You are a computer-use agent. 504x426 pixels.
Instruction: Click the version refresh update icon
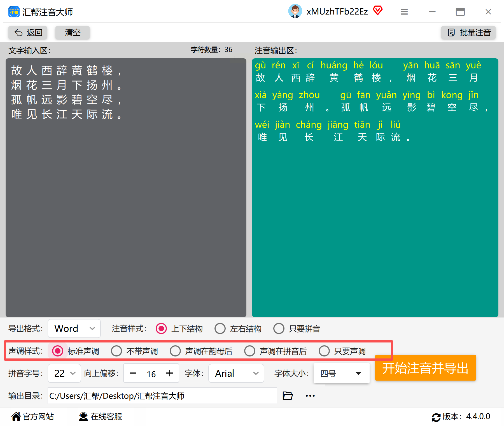436,417
